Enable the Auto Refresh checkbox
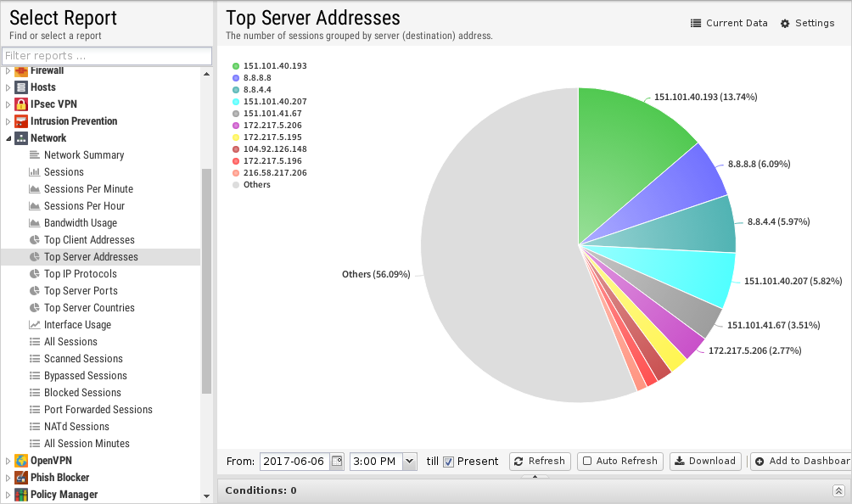Image resolution: width=852 pixels, height=504 pixels. (x=587, y=461)
